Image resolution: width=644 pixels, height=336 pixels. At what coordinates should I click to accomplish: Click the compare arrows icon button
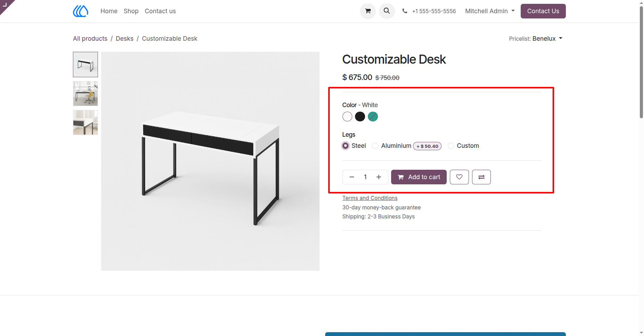(x=481, y=177)
